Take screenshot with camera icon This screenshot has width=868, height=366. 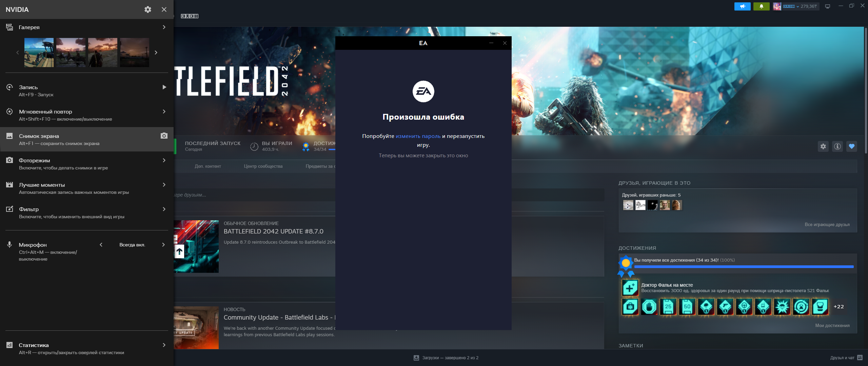coord(164,136)
